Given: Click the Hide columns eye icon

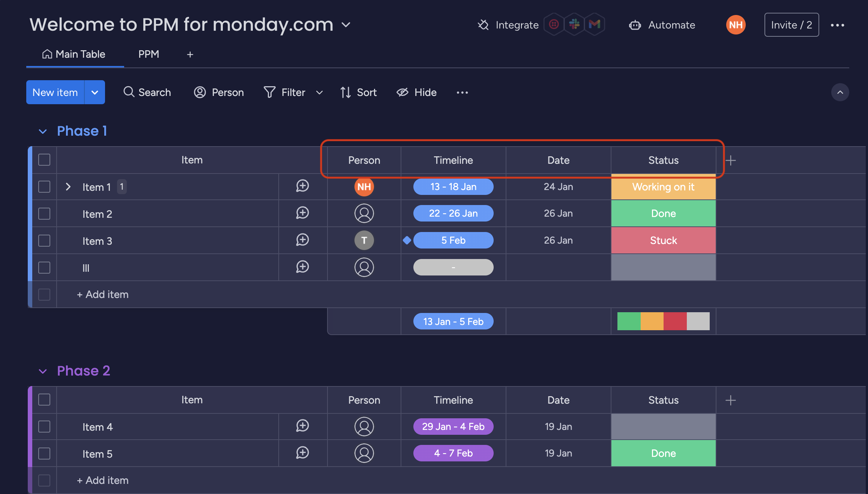Looking at the screenshot, I should tap(402, 92).
